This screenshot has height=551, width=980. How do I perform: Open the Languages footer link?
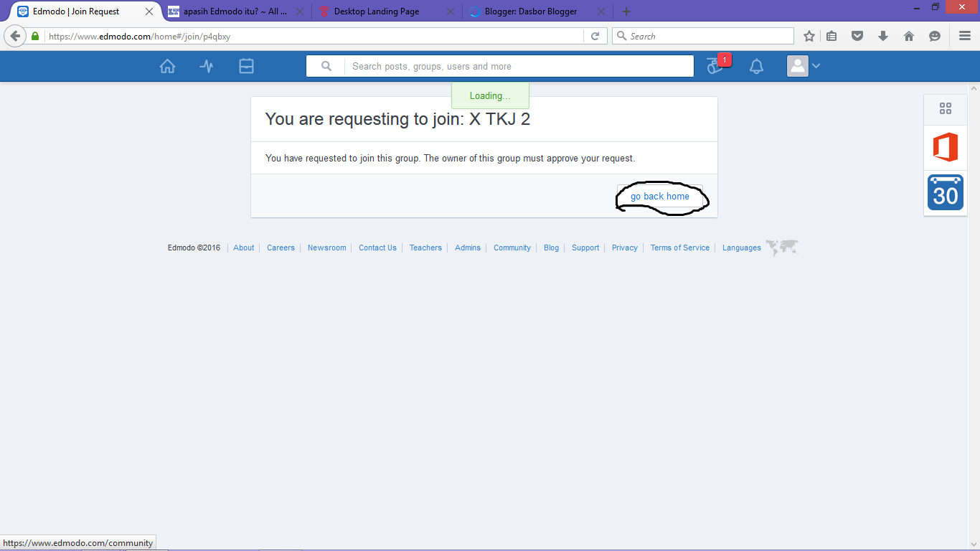pyautogui.click(x=742, y=248)
